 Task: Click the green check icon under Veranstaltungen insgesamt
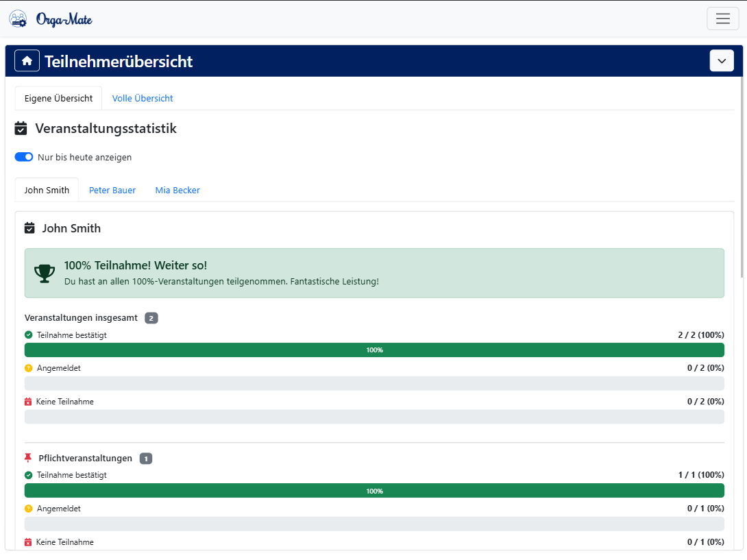pyautogui.click(x=29, y=335)
